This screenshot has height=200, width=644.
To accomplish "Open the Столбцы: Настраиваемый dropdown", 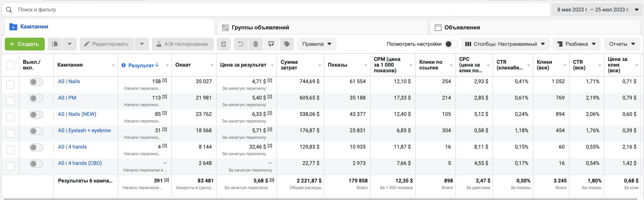I will (x=505, y=44).
